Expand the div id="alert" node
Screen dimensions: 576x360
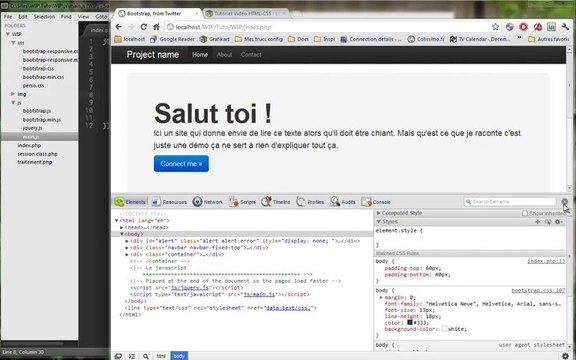127,241
